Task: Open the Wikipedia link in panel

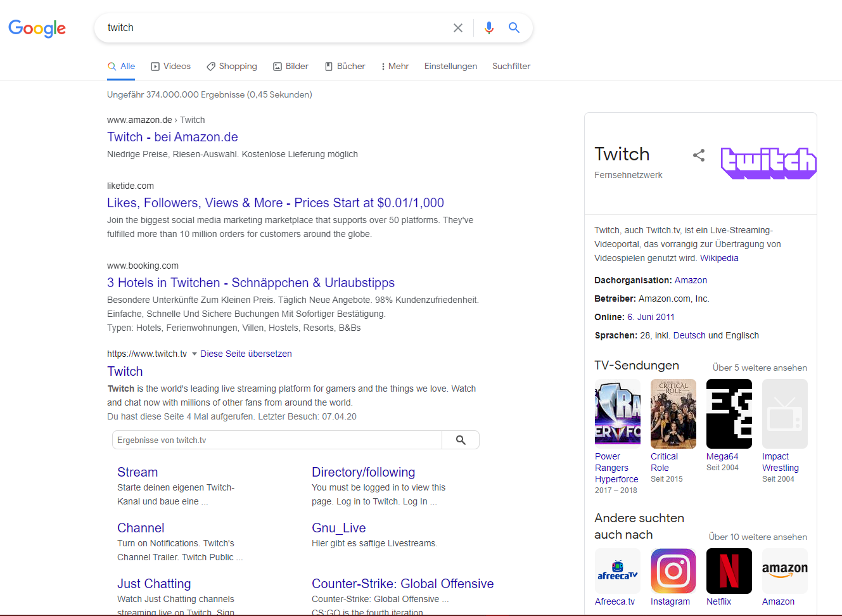Action: pyautogui.click(x=719, y=258)
